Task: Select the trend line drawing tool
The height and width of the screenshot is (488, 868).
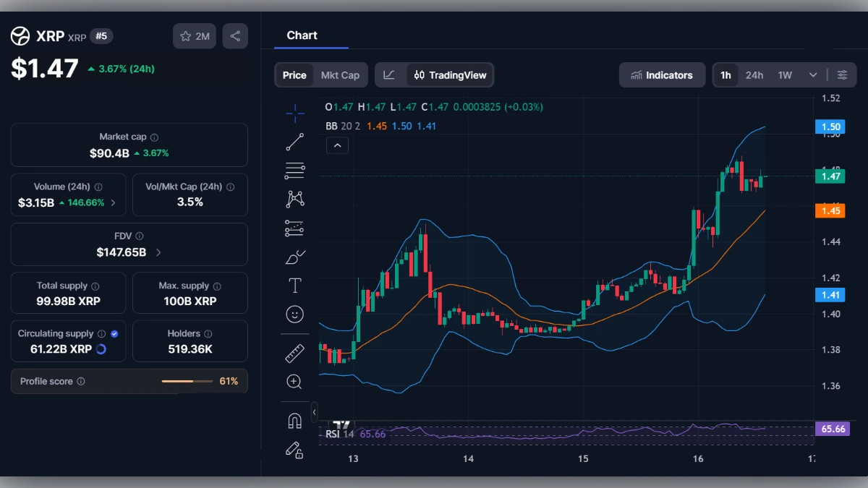Action: tap(295, 142)
